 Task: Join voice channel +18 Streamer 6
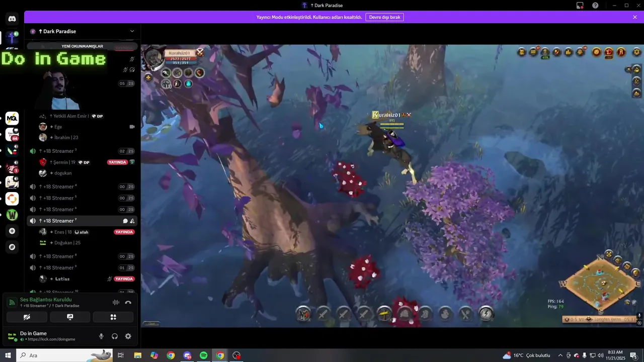coord(83,209)
